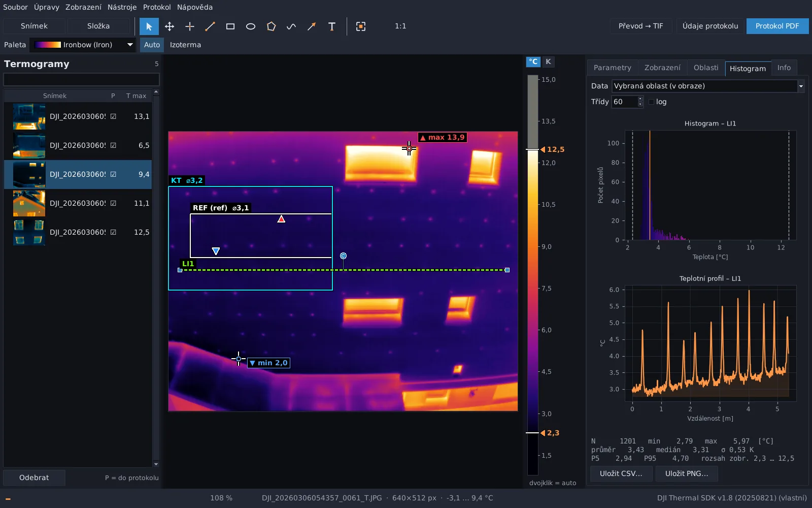Open the Info tab
Image resolution: width=812 pixels, height=508 pixels.
(784, 68)
